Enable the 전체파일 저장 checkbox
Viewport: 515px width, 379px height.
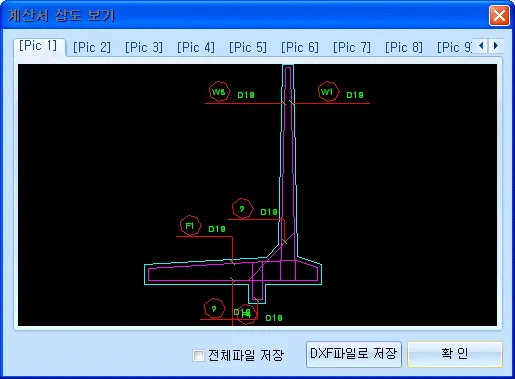198,355
